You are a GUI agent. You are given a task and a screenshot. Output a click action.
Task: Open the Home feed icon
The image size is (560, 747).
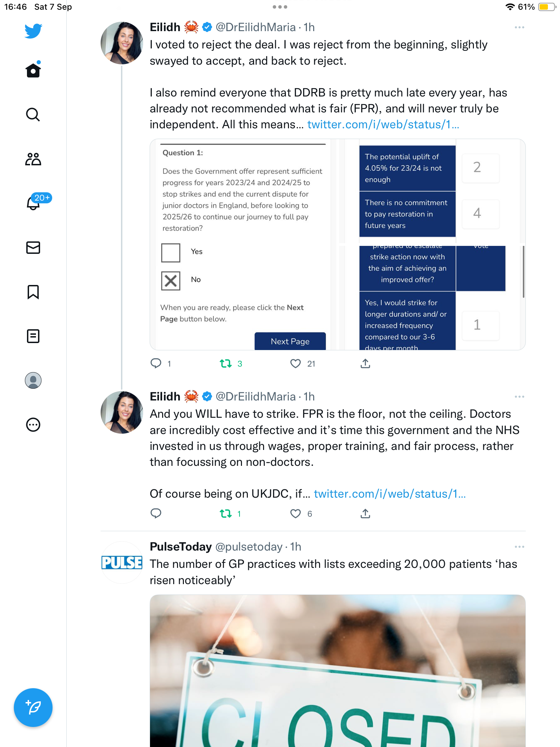point(33,70)
